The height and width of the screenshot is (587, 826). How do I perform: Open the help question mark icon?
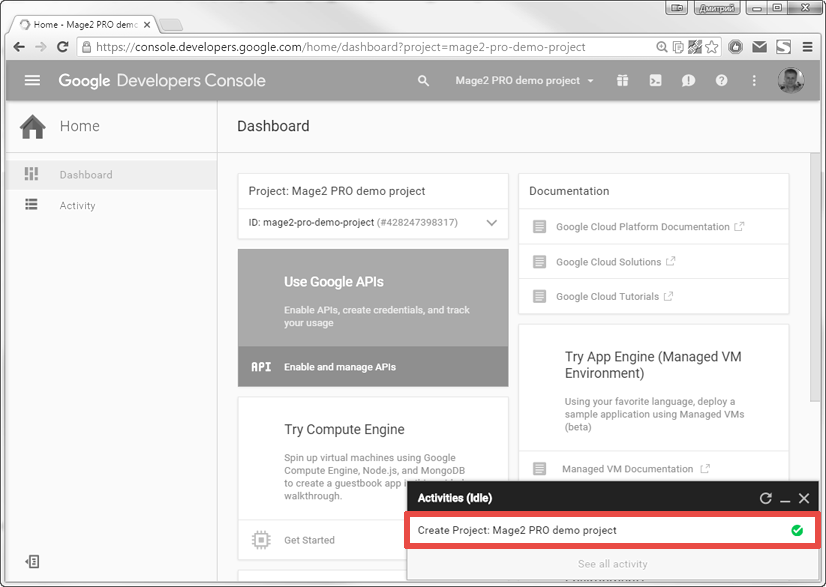(x=721, y=80)
